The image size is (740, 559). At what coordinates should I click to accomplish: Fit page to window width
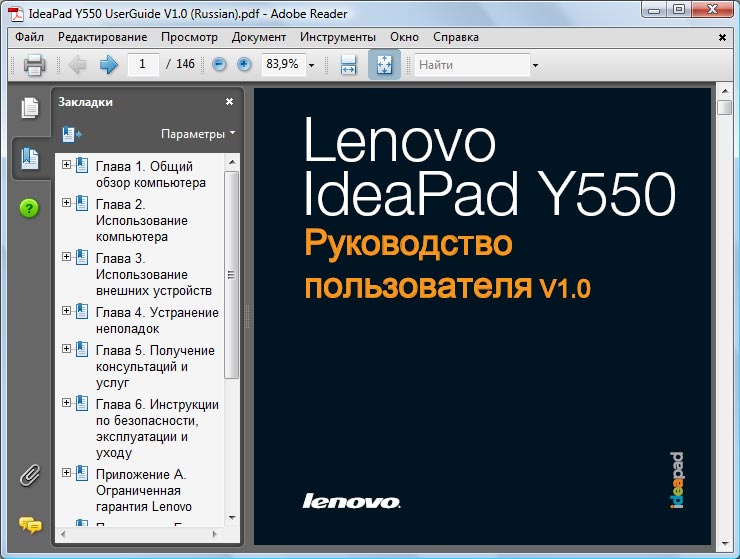[348, 65]
